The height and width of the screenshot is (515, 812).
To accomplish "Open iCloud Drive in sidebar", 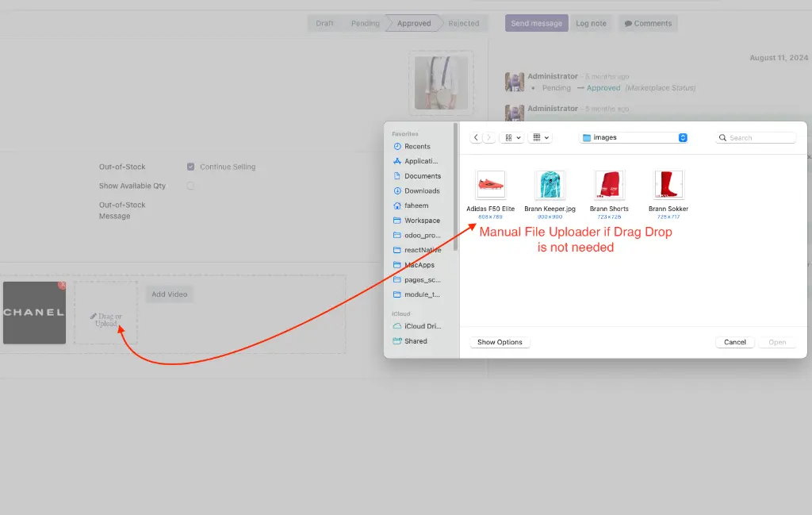I will point(422,326).
